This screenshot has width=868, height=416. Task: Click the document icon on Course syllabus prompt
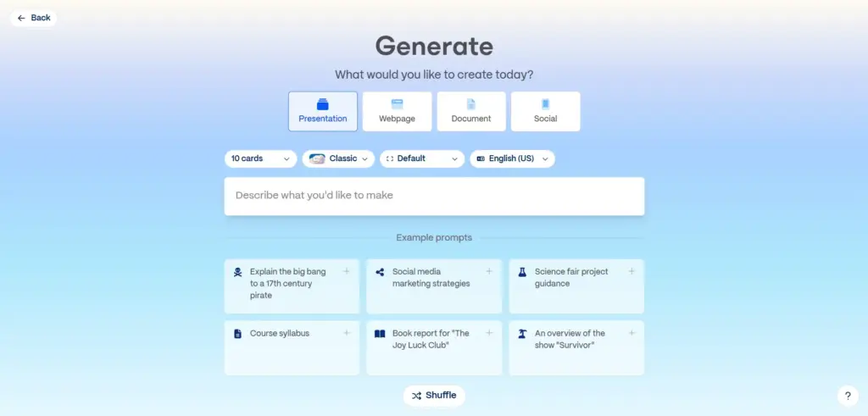(237, 334)
